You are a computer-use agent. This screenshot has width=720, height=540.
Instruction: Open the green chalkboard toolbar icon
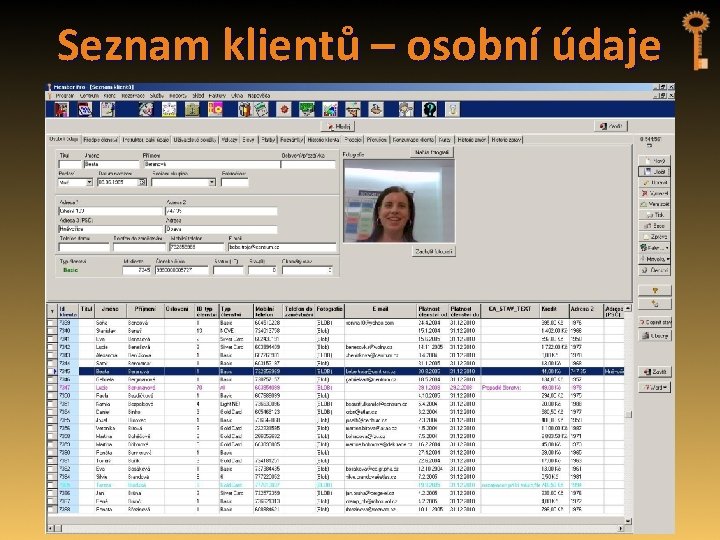[x=307, y=109]
